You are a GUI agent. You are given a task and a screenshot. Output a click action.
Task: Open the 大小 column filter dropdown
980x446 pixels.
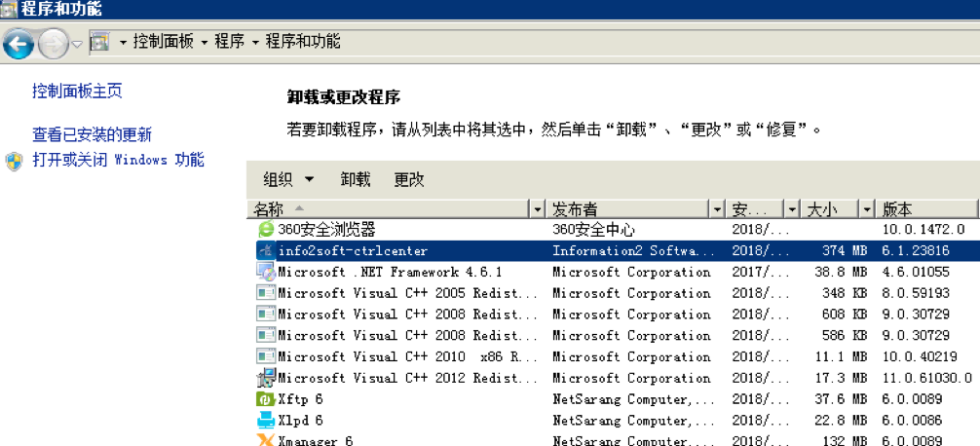click(867, 209)
